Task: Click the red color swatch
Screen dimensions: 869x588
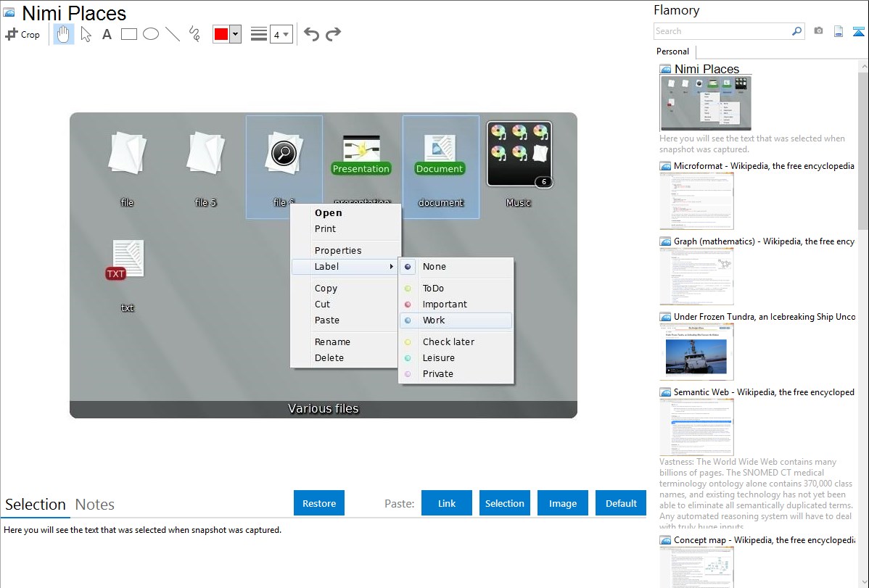Action: click(221, 34)
